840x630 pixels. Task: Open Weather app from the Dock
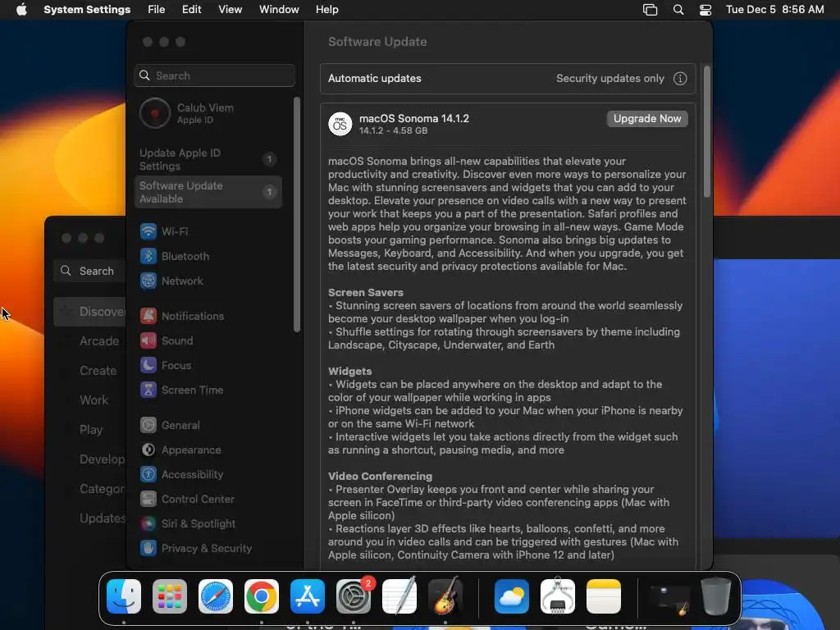tap(512, 596)
